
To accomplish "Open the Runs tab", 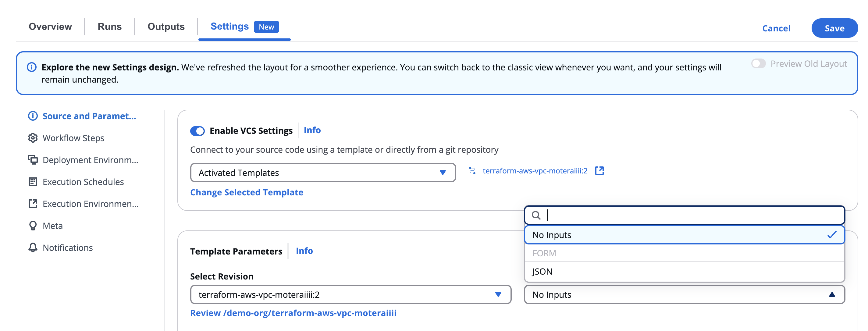I will click(x=109, y=27).
